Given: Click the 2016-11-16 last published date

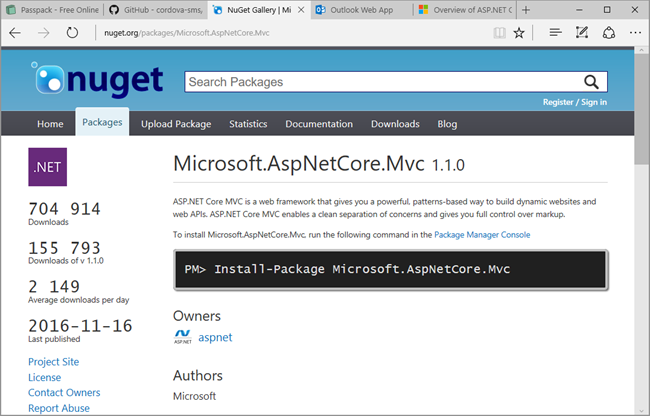Looking at the screenshot, I should pos(80,326).
